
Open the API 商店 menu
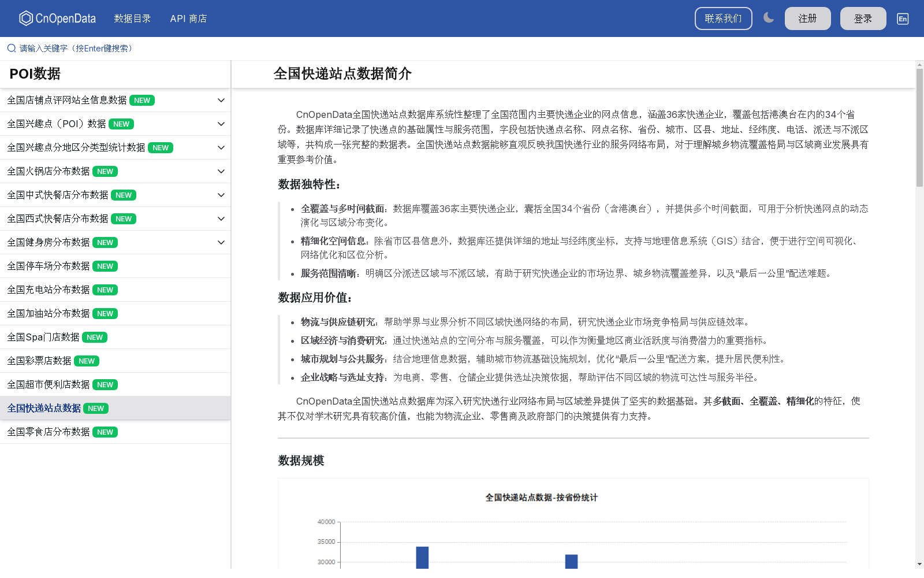tap(189, 18)
